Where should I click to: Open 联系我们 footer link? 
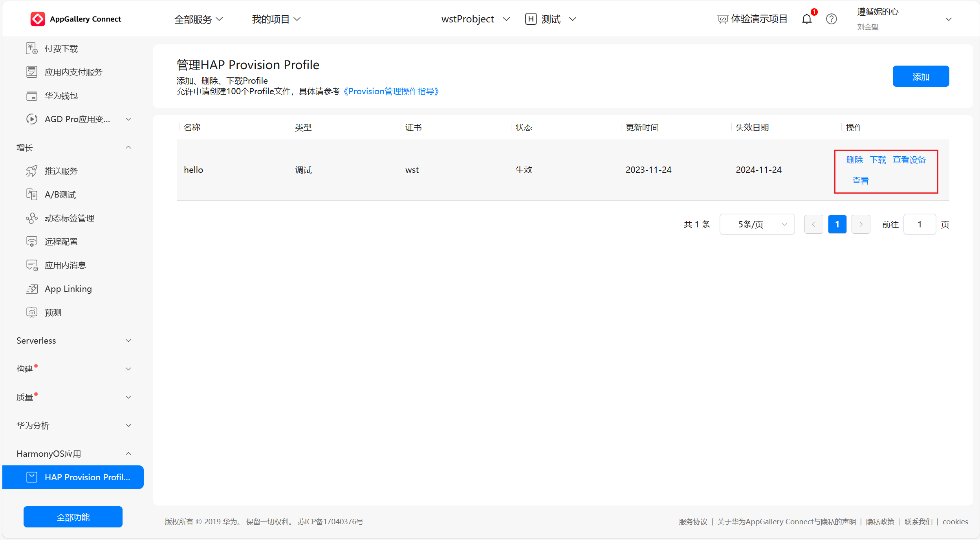pos(918,522)
